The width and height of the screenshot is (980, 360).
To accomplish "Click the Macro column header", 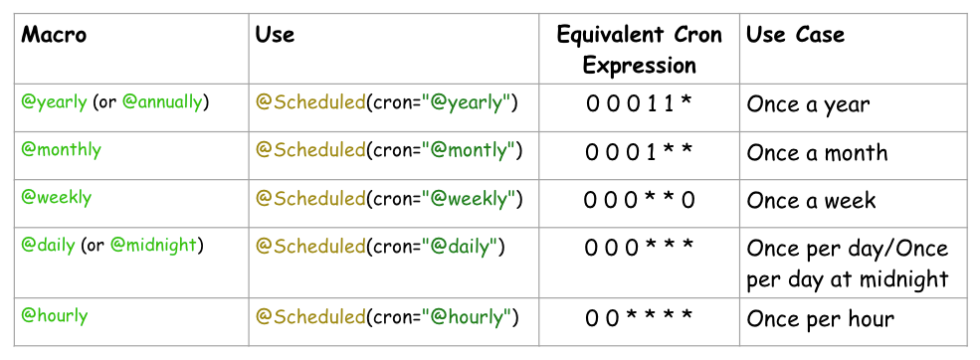I will click(x=54, y=35).
